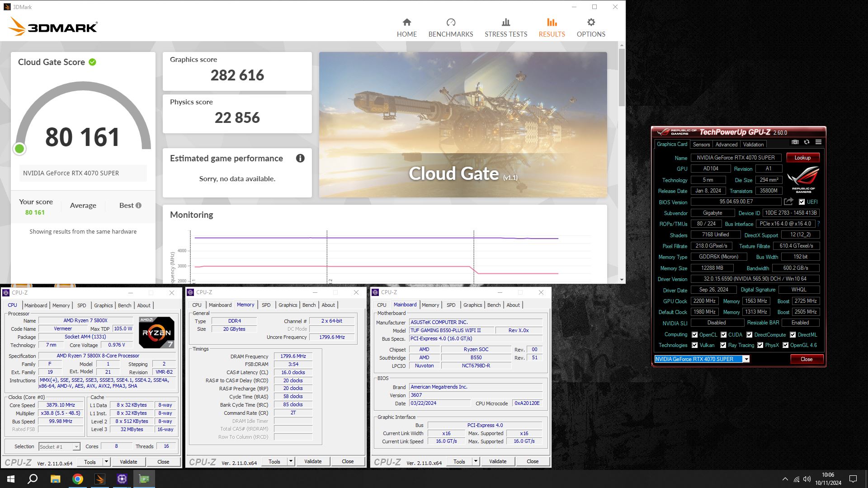Viewport: 868px width, 488px height.
Task: Click Validate in the DDR4 Memory CPU-Z window
Action: [313, 461]
